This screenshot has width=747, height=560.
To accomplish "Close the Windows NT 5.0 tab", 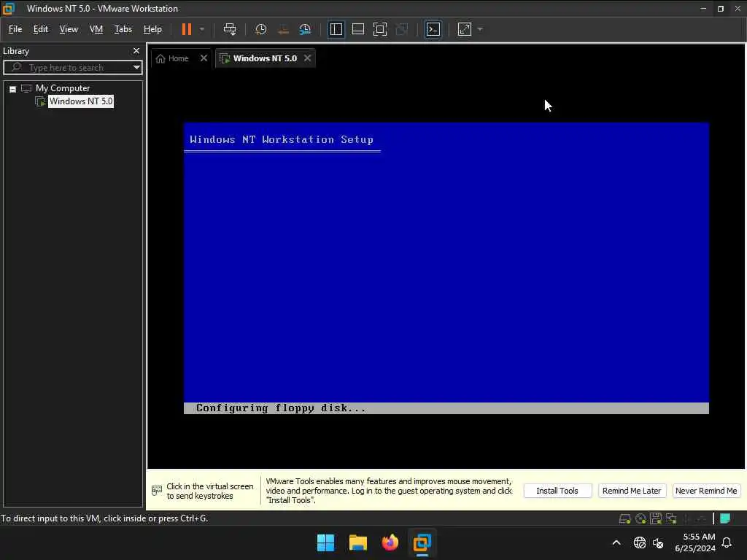I will [x=308, y=58].
